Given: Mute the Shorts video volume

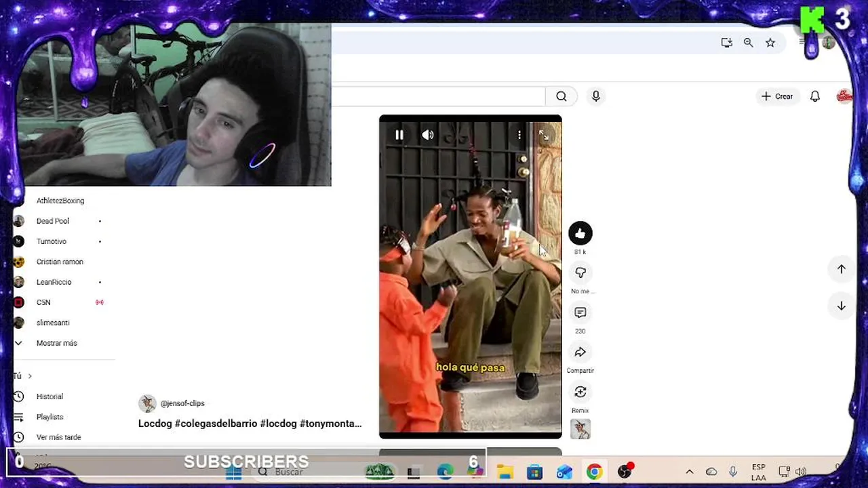Looking at the screenshot, I should (428, 135).
